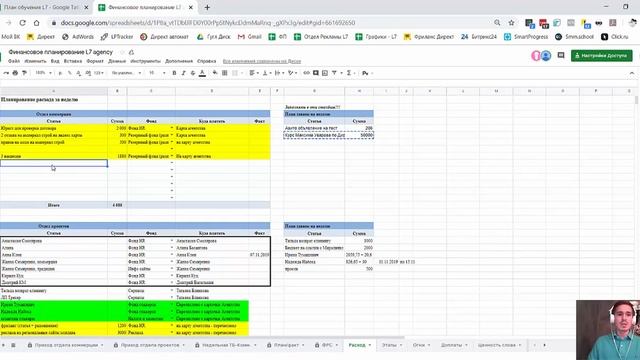Open the Вставка menu
The image size is (640, 360).
coord(73,61)
